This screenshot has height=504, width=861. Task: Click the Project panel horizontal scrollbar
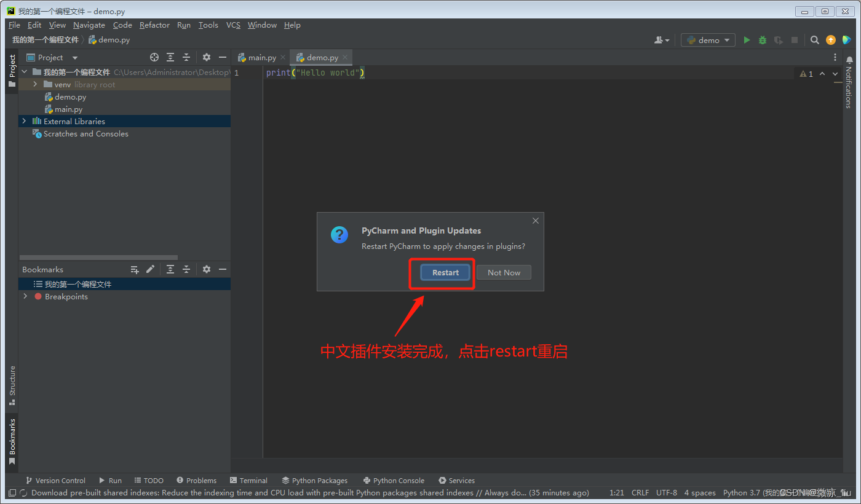[98, 258]
